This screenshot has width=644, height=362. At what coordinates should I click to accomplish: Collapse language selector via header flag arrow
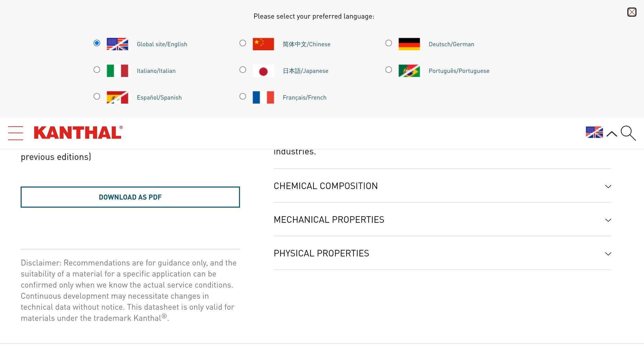[612, 134]
